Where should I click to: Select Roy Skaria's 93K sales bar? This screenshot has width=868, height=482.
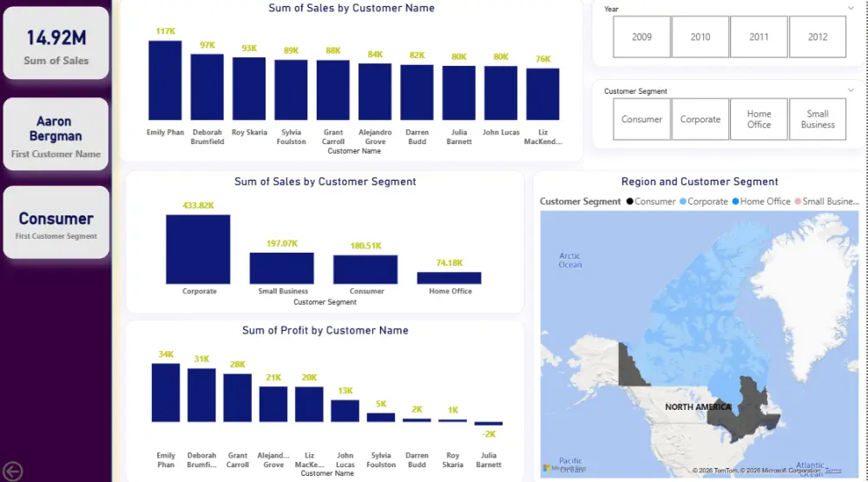point(249,89)
